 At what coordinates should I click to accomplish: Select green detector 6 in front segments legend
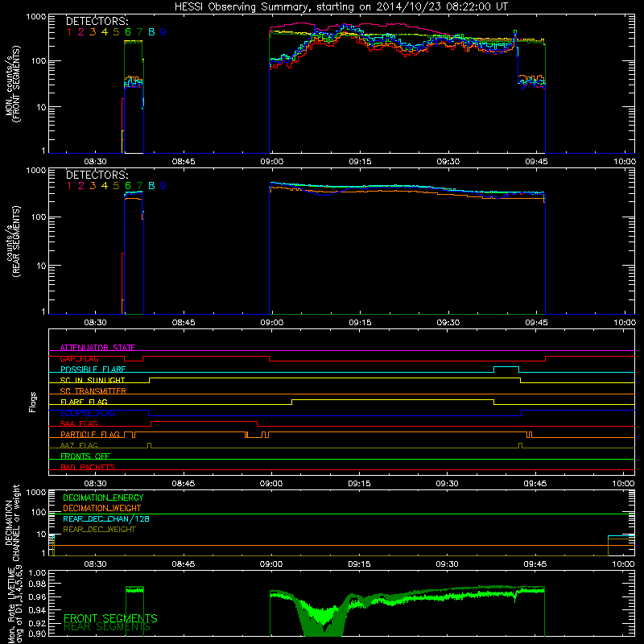(128, 32)
